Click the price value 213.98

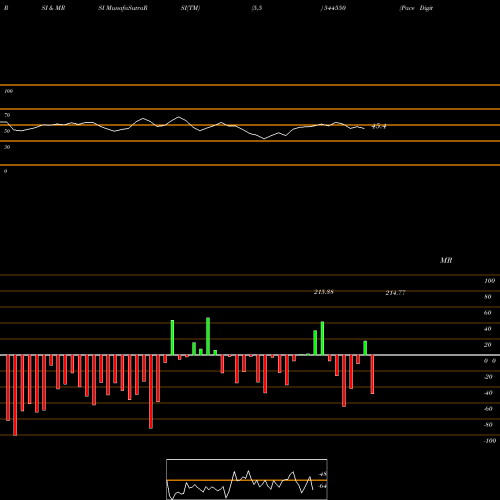pyautogui.click(x=324, y=292)
